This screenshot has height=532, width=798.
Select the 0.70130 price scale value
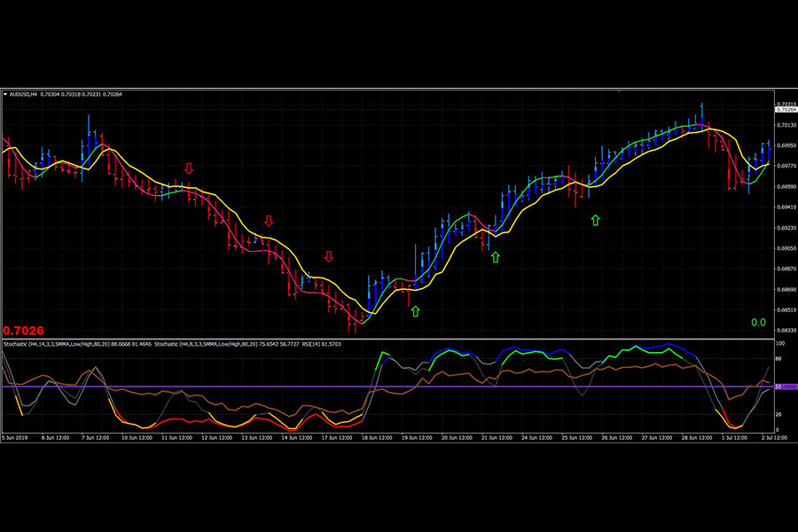pyautogui.click(x=786, y=125)
